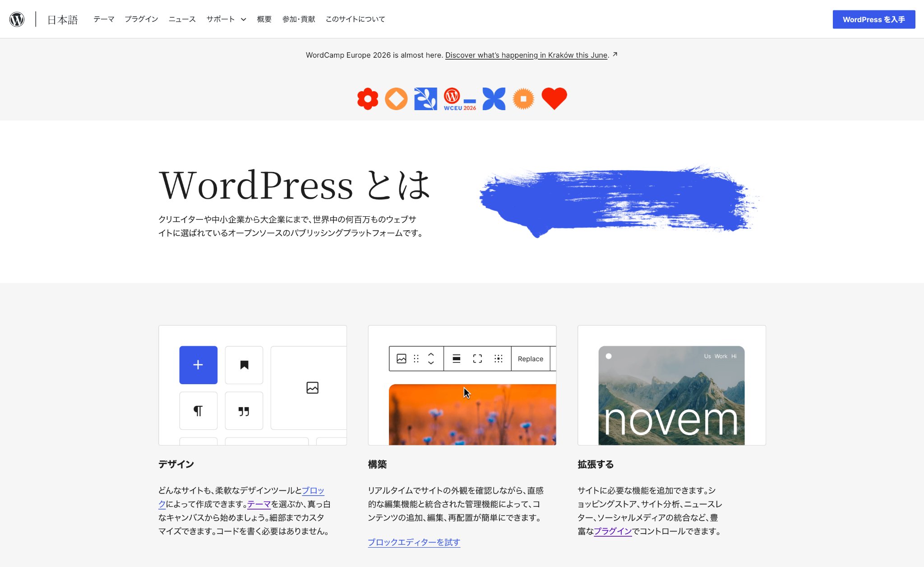The height and width of the screenshot is (567, 924).
Task: Click the image placeholder icon in design card
Action: tap(312, 388)
